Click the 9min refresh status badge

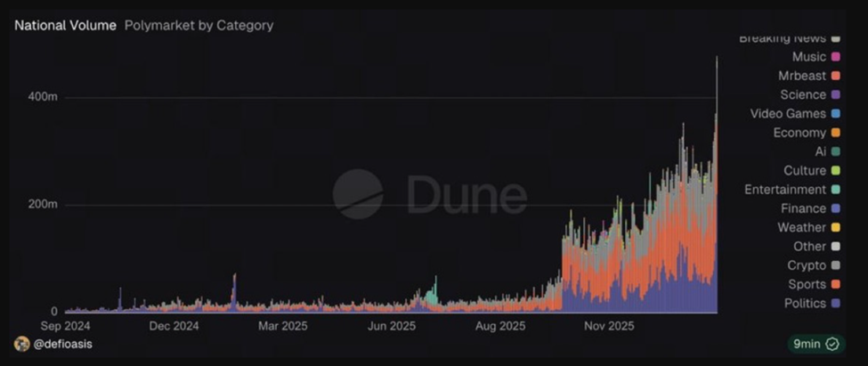[815, 344]
